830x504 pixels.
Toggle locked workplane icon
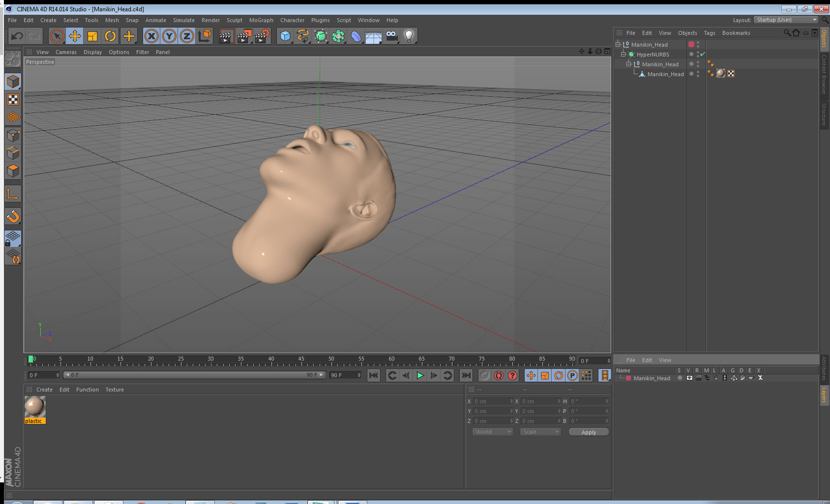pos(13,239)
